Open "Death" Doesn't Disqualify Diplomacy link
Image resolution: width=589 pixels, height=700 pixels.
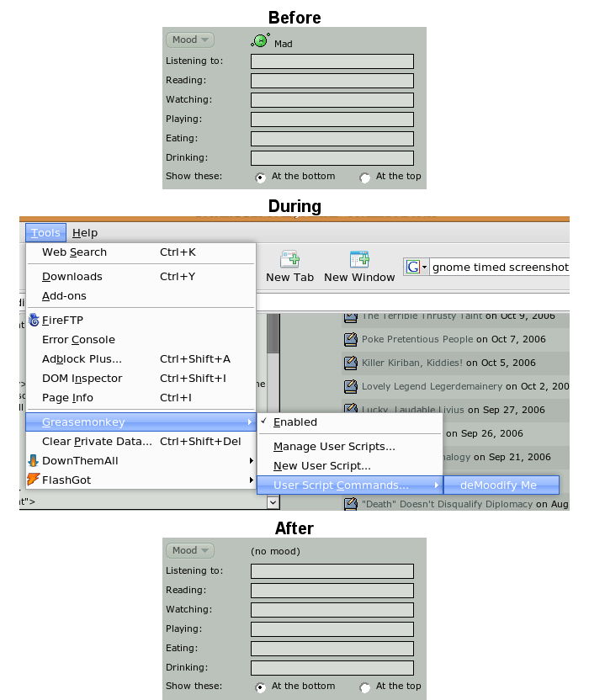click(447, 504)
